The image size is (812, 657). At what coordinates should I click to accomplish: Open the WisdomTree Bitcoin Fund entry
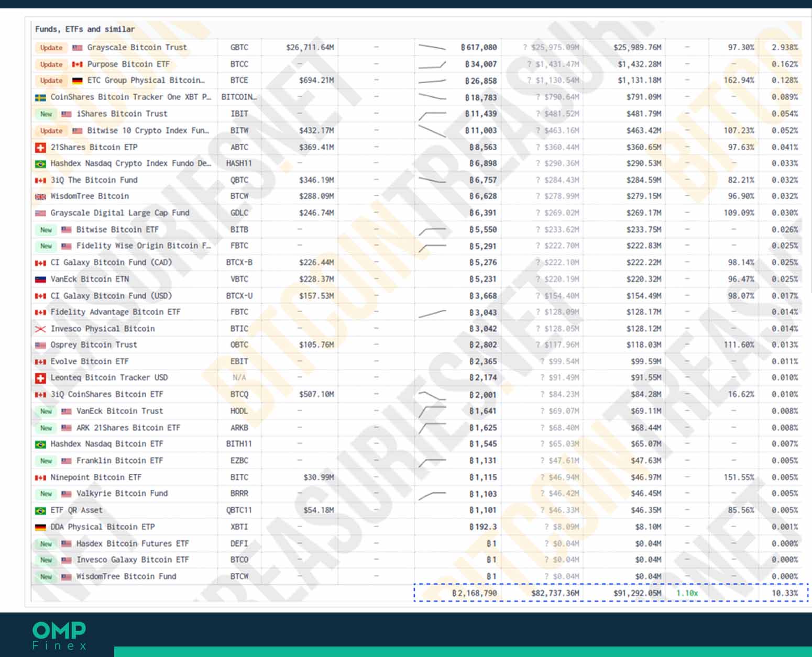(x=126, y=577)
